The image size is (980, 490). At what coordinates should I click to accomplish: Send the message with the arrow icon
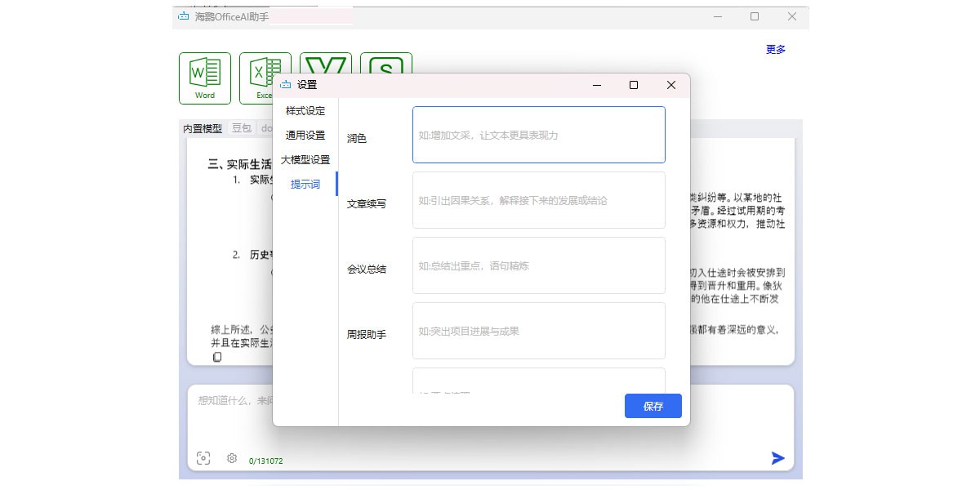(777, 458)
